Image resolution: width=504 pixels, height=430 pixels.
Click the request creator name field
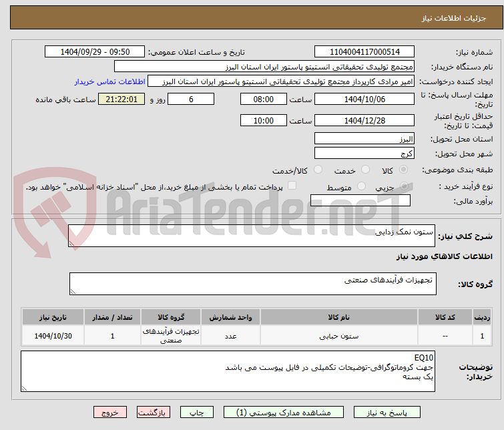pyautogui.click(x=281, y=81)
